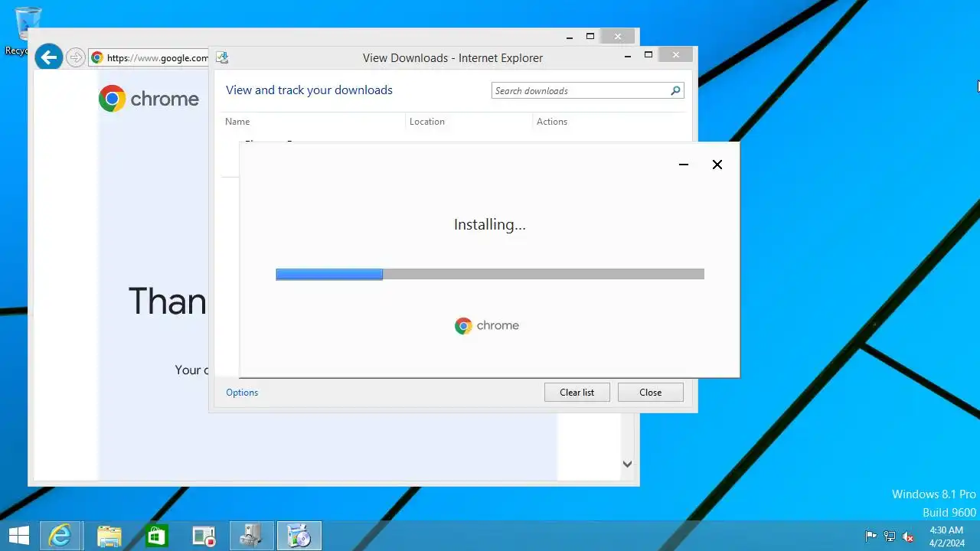Open the Options link in View Downloads

pos(242,393)
